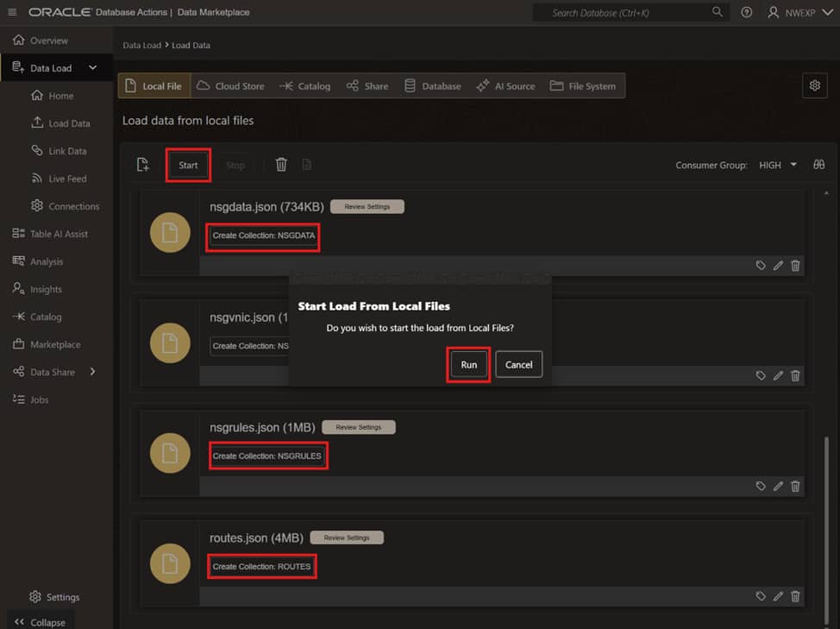Click the search magnifier icon
This screenshot has height=629, width=840.
[x=717, y=12]
